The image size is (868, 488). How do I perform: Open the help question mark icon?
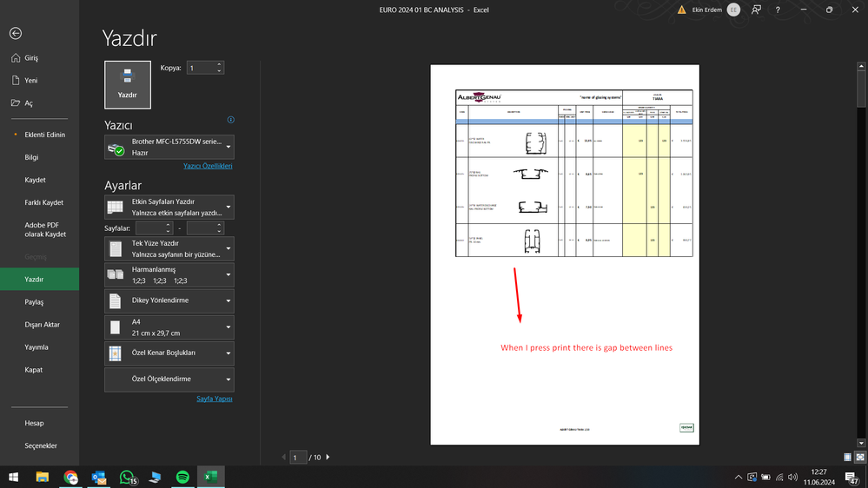pos(778,10)
